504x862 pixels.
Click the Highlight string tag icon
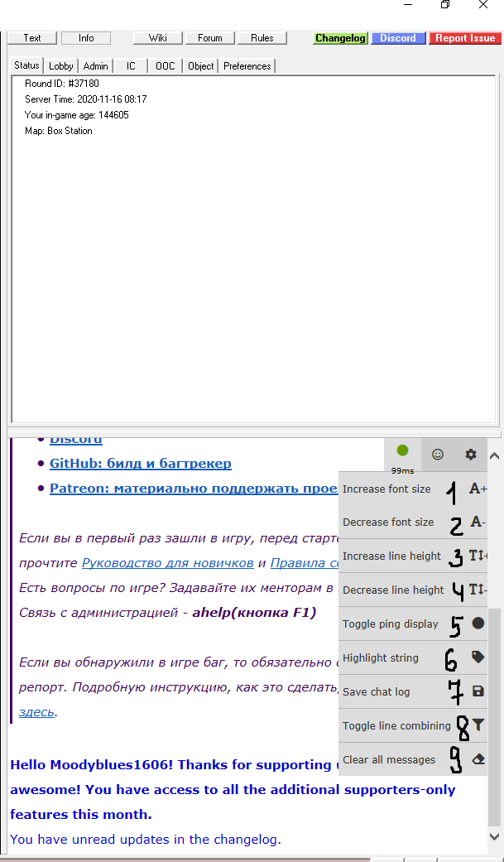(x=478, y=658)
